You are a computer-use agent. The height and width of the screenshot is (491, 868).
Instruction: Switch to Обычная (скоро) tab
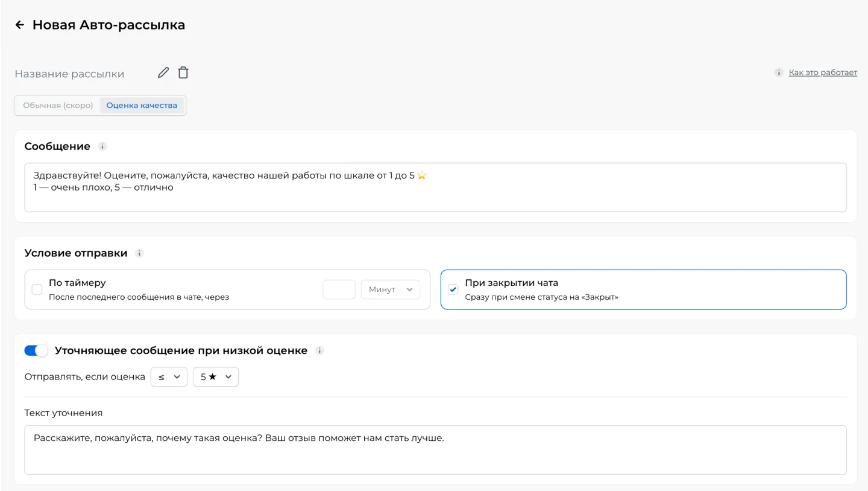click(x=58, y=105)
